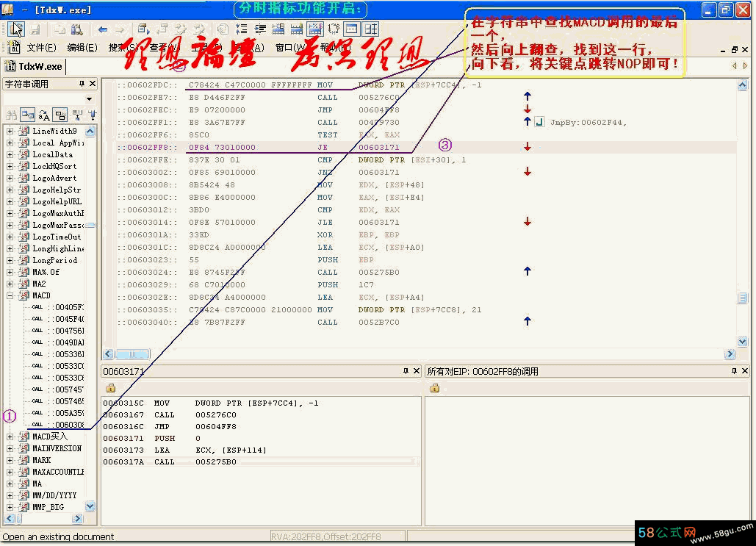756x546 pixels.
Task: Expand the LogoTimeOut tree node
Action: [10, 237]
